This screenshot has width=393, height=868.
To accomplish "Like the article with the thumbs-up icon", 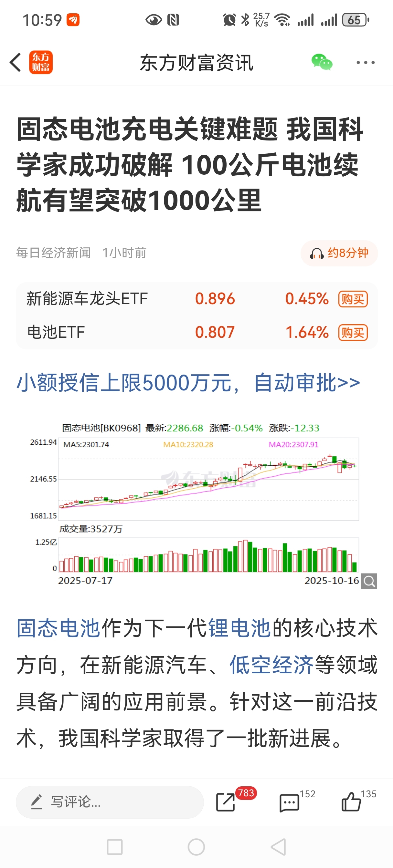I will coord(351,801).
